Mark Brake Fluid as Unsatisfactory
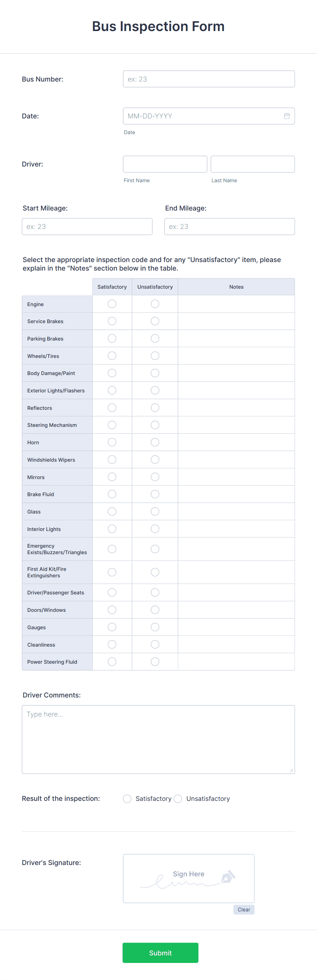The image size is (317, 980). pos(155,494)
